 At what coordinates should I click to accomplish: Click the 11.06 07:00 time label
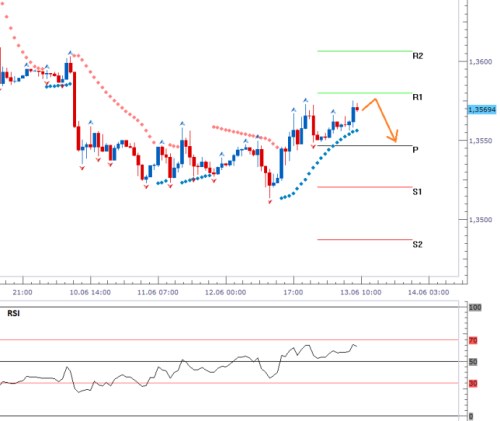click(158, 292)
